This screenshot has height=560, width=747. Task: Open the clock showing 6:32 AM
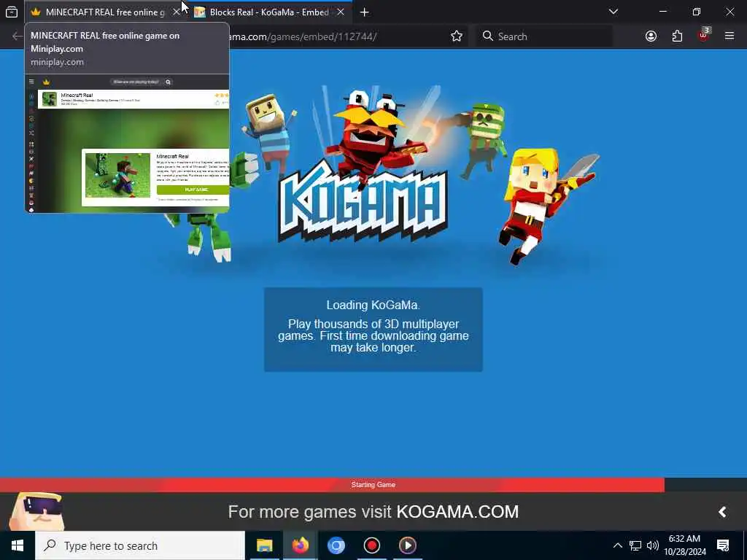685,545
